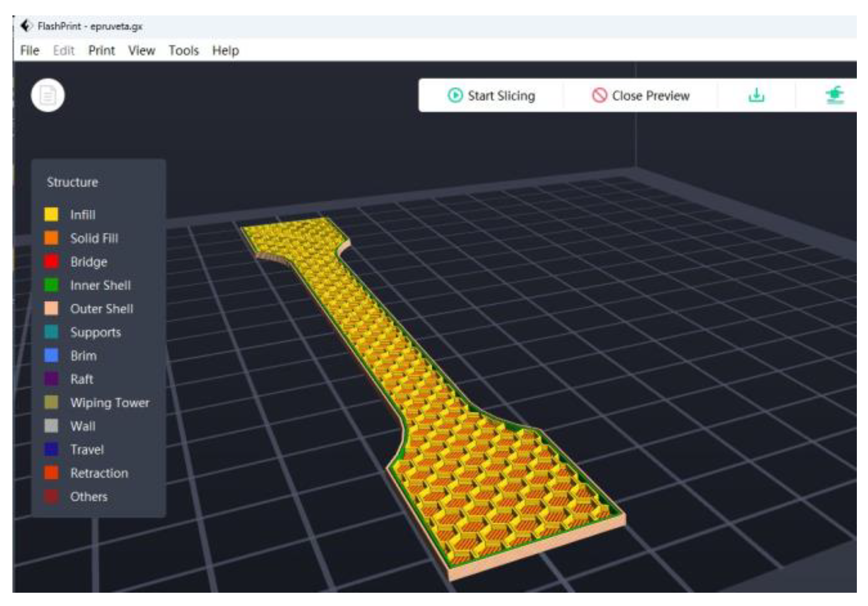Click the orange Solid Fill swatch
The image size is (868, 606).
[51, 238]
